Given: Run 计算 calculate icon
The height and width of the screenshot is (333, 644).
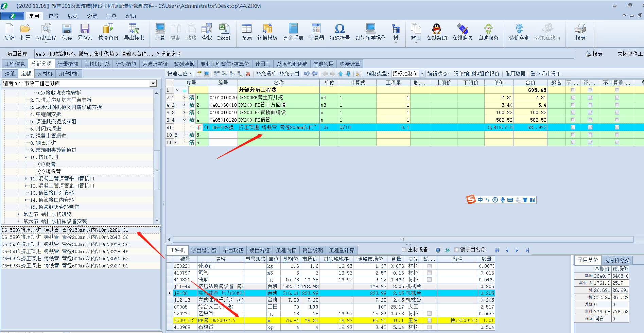Looking at the screenshot, I should tap(160, 32).
